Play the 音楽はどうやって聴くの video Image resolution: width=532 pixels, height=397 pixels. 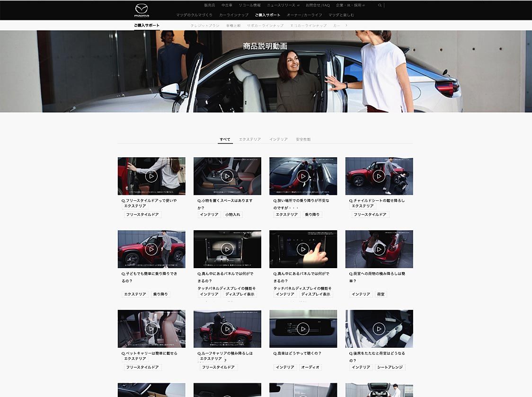[303, 329]
